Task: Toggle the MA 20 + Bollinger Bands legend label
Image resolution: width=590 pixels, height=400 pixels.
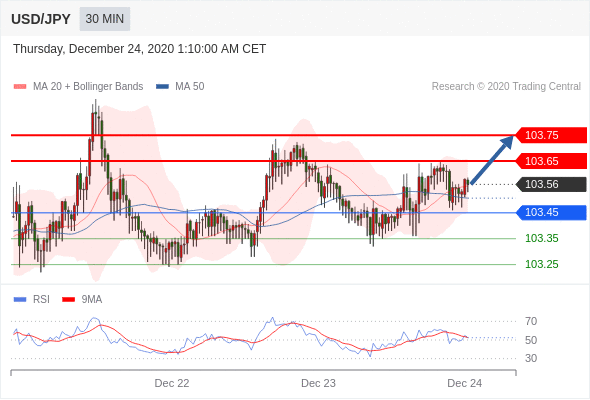Action: point(88,87)
